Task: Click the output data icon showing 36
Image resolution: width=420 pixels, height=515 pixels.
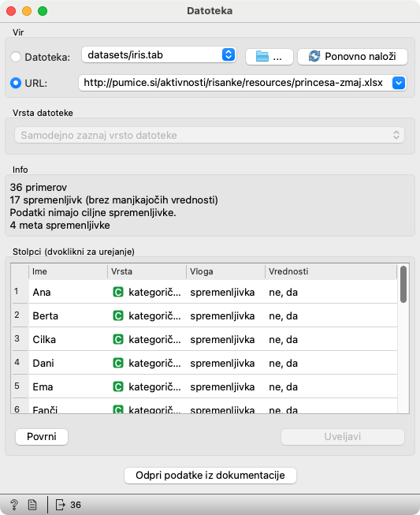Action: 61,505
